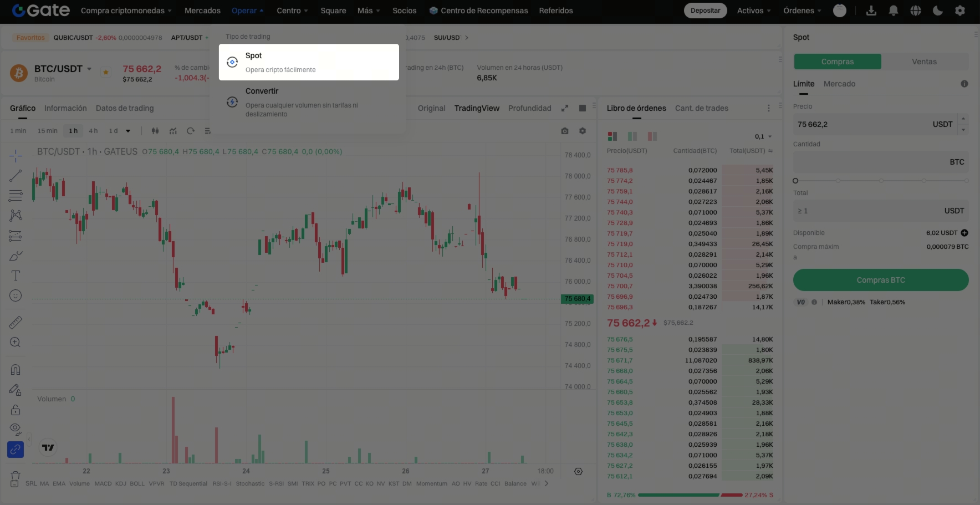Open order book 0,1 precision dropdown
The height and width of the screenshot is (505, 980).
coord(763,136)
